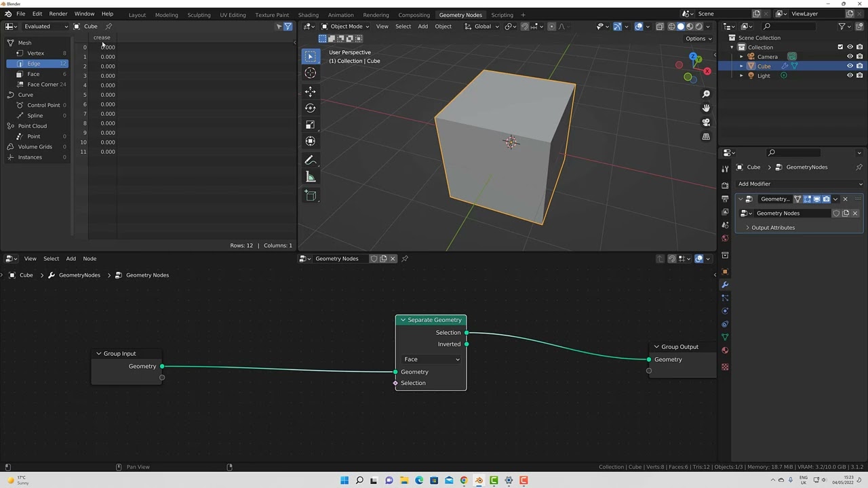Toggle Edit Mode display for the Geometry modifier
868x488 pixels.
pyautogui.click(x=808, y=199)
